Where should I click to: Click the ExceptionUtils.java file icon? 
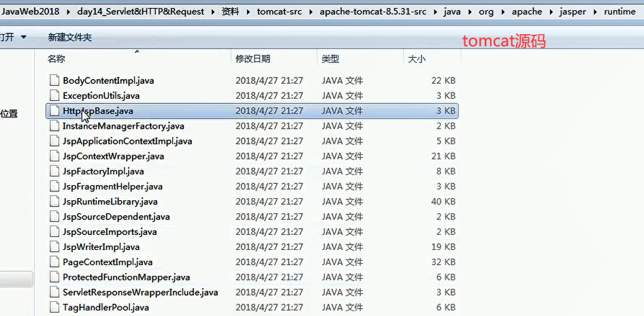(54, 96)
